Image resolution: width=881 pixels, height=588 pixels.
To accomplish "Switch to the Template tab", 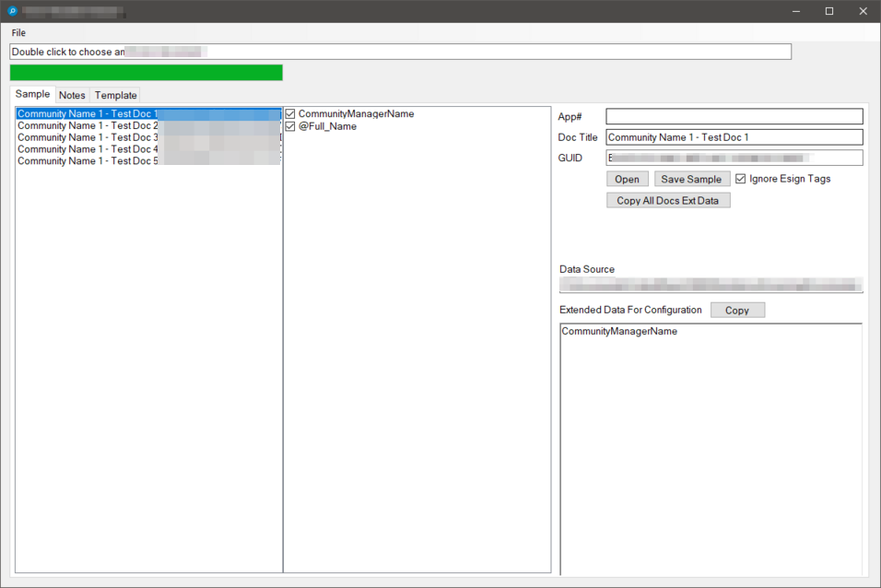I will pyautogui.click(x=115, y=94).
